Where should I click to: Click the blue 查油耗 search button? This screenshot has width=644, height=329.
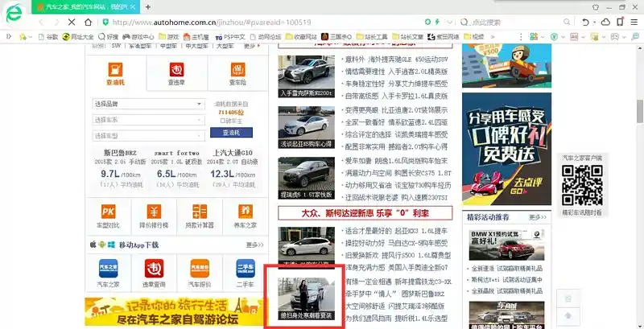231,133
